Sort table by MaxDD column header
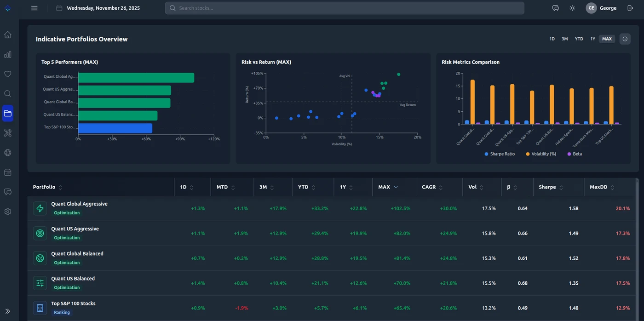 (x=602, y=187)
